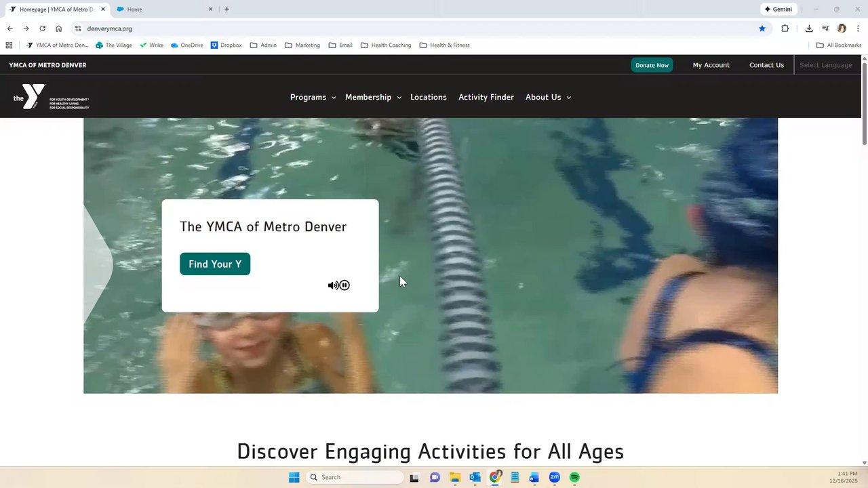Viewport: 868px width, 488px height.
Task: Open Spotify from taskbar
Action: click(x=574, y=477)
